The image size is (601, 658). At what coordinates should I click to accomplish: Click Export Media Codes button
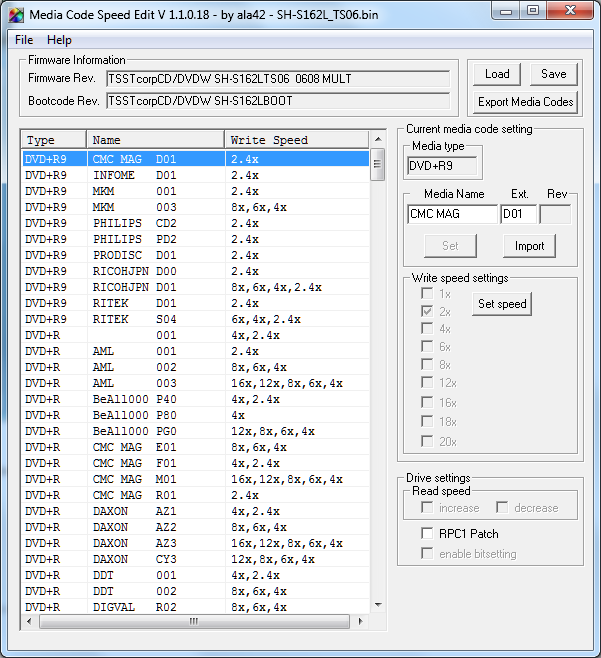525,102
